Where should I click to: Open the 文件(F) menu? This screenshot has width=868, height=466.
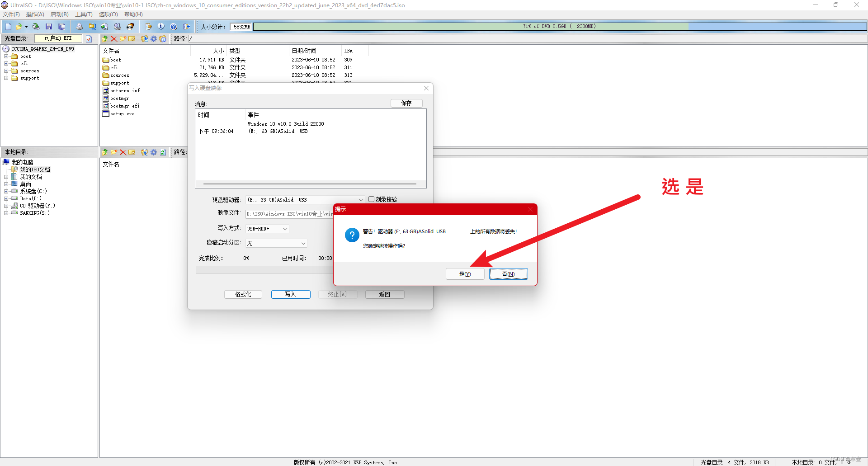click(x=11, y=14)
